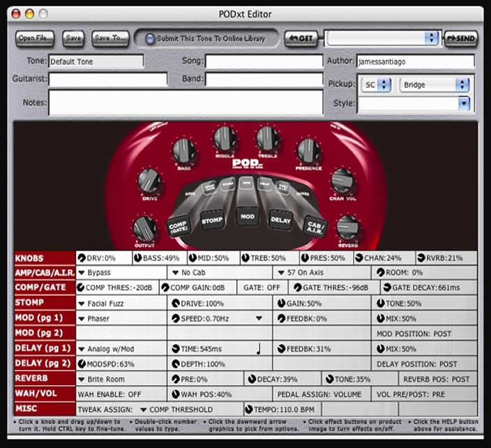This screenshot has width=491, height=448.
Task: Click the Stomp DRIVE 100% knob icon
Action: pyautogui.click(x=176, y=303)
